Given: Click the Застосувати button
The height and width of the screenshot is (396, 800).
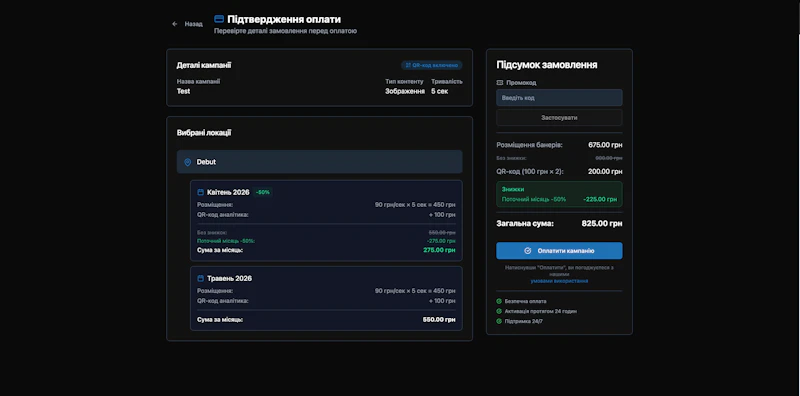Looking at the screenshot, I should pos(559,117).
